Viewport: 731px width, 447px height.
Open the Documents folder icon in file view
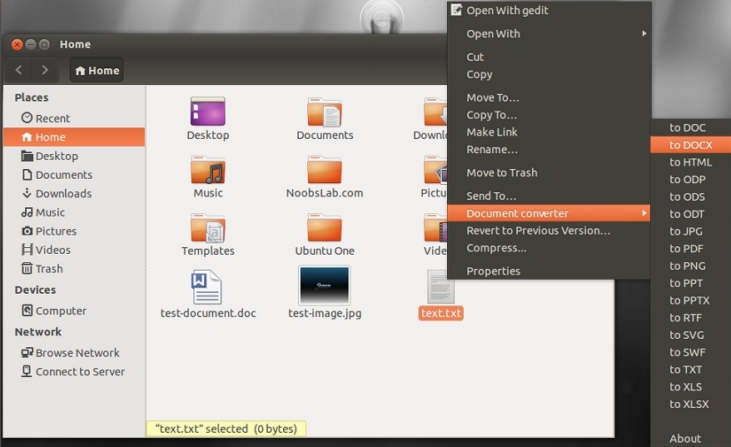tap(324, 112)
